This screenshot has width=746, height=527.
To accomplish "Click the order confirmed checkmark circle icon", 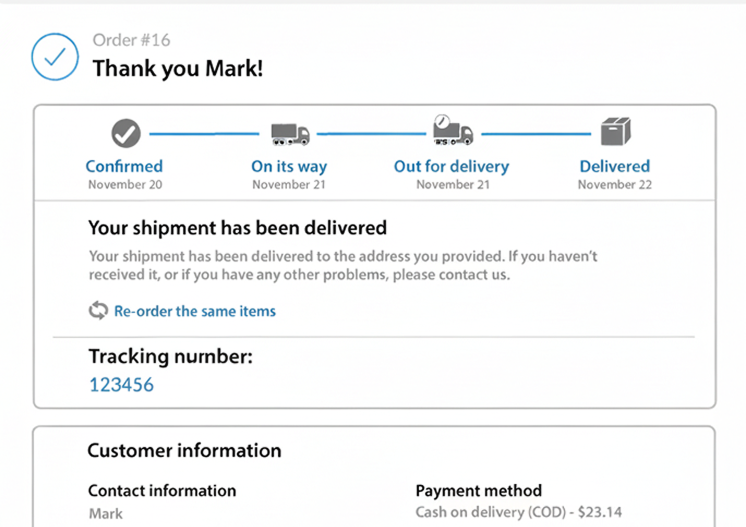I will (x=55, y=57).
